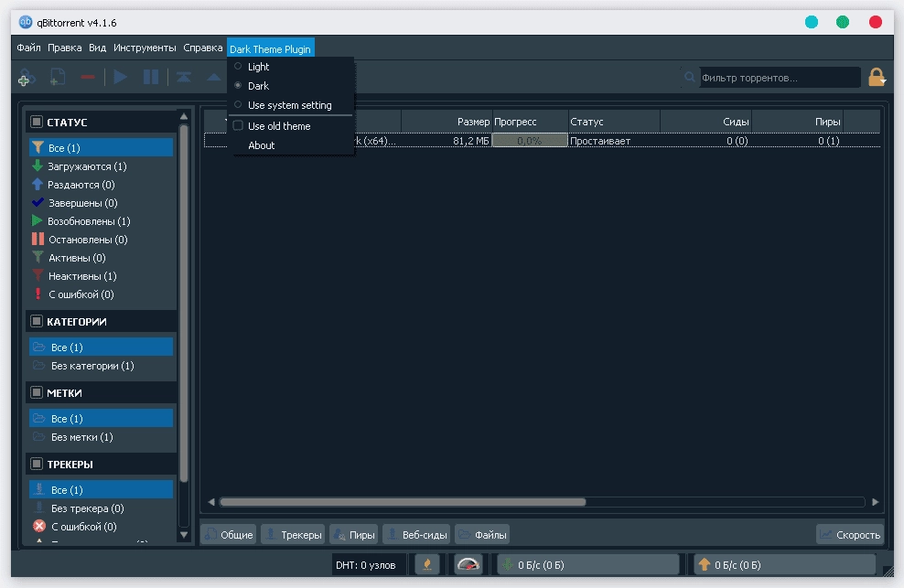Screen dimensions: 904x588
Task: Click the sidebar scroll up arrow
Action: click(x=184, y=117)
